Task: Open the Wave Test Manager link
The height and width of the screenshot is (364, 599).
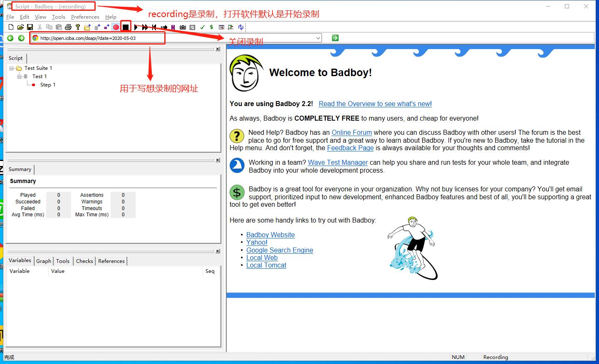Action: (338, 163)
